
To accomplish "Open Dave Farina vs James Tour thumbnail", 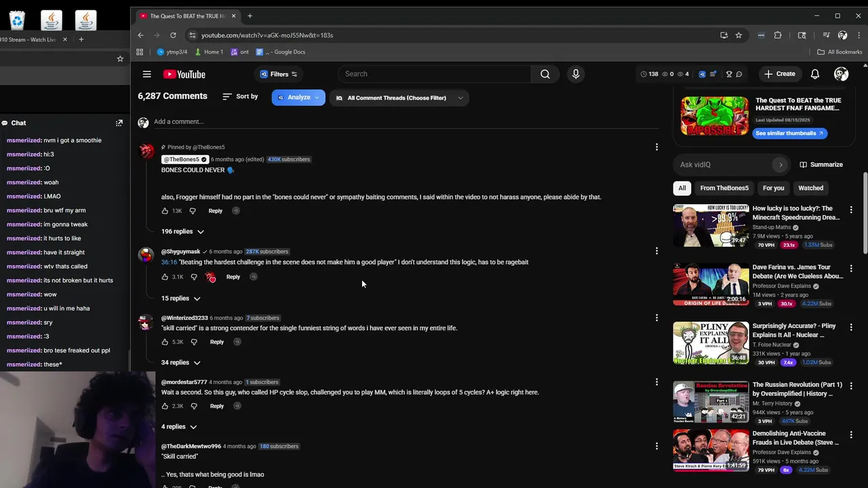I will 711,284.
